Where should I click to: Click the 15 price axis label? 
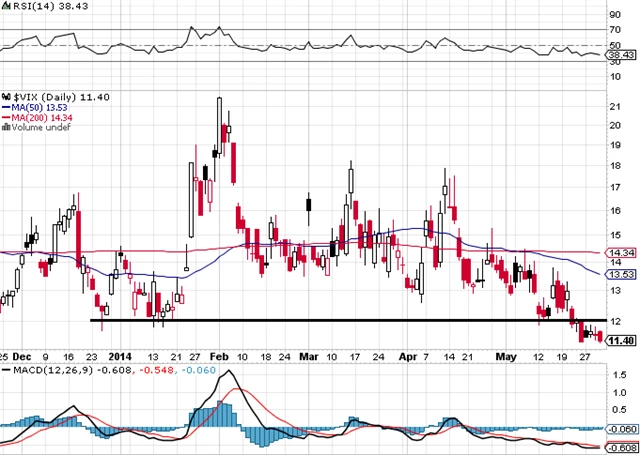coord(615,235)
